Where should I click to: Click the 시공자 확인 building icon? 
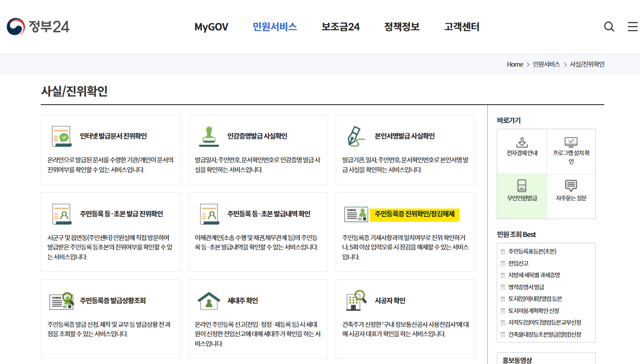point(356,301)
